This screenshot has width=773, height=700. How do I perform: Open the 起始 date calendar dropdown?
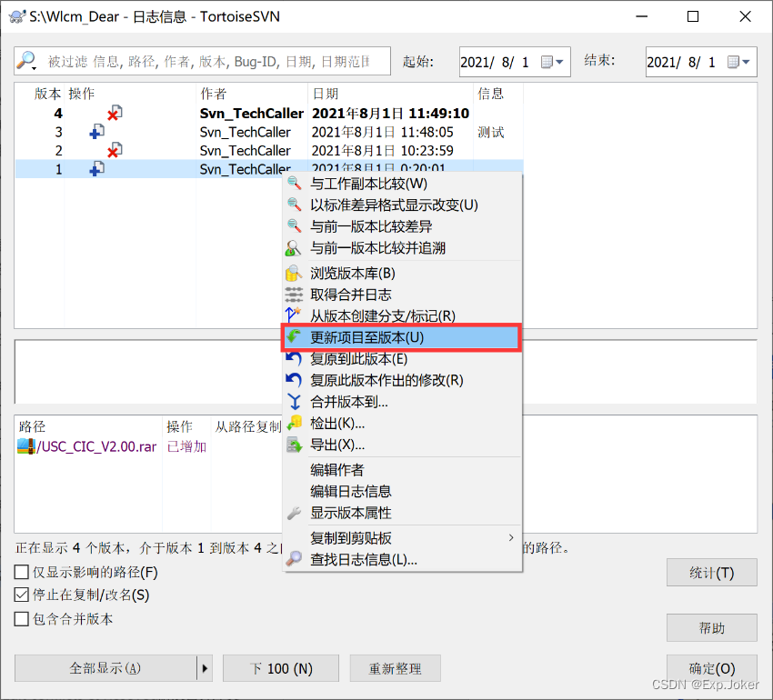(x=552, y=62)
